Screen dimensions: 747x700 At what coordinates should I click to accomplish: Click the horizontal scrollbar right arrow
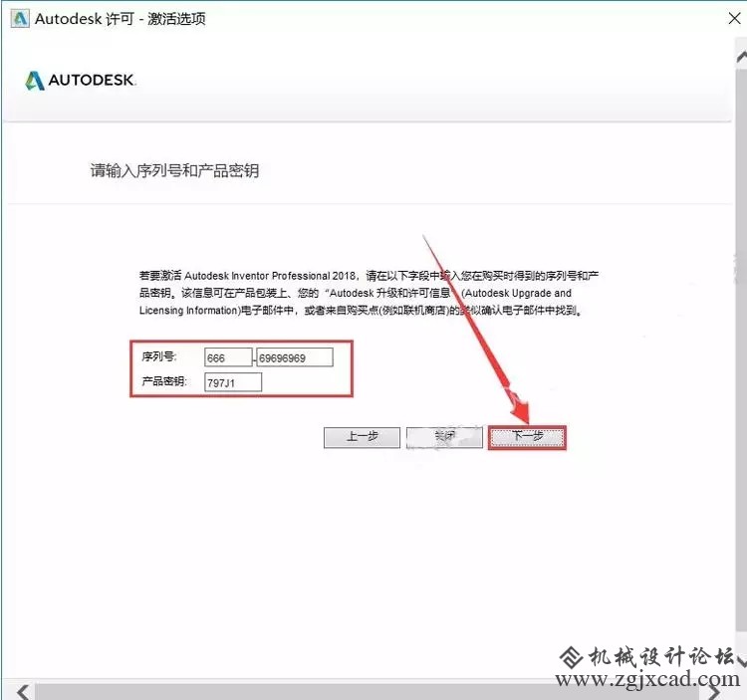click(714, 691)
